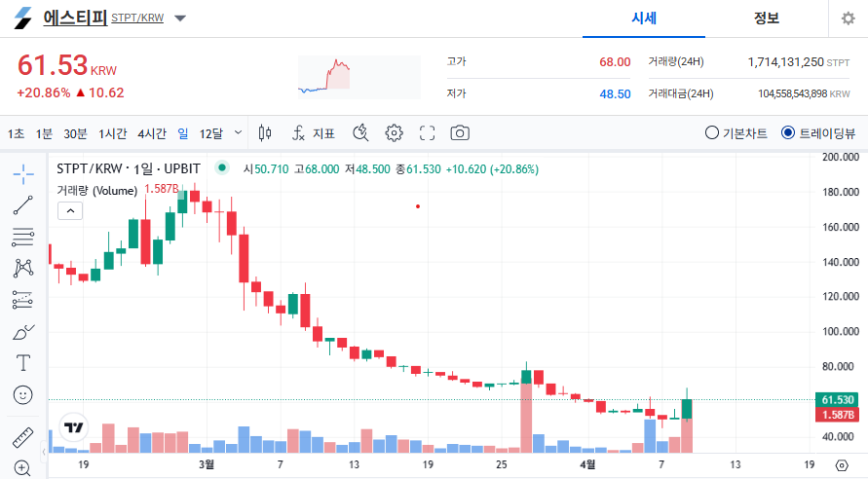Click the TradingView logo on chart
This screenshot has height=479, width=868.
[x=73, y=427]
